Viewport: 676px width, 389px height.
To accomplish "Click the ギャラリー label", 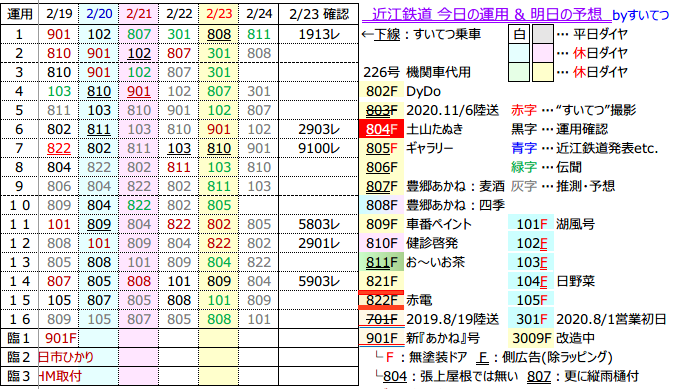I will [429, 148].
